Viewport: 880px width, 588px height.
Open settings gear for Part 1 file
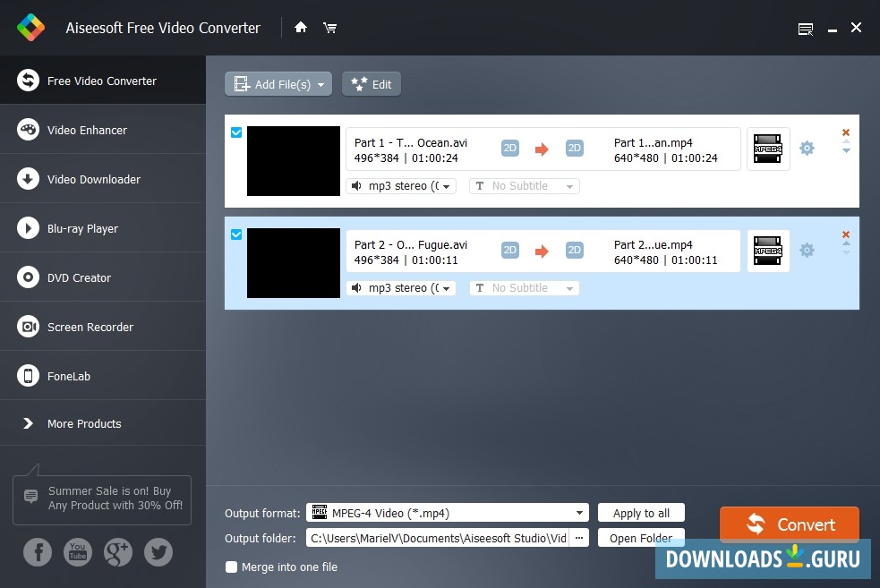pyautogui.click(x=807, y=149)
